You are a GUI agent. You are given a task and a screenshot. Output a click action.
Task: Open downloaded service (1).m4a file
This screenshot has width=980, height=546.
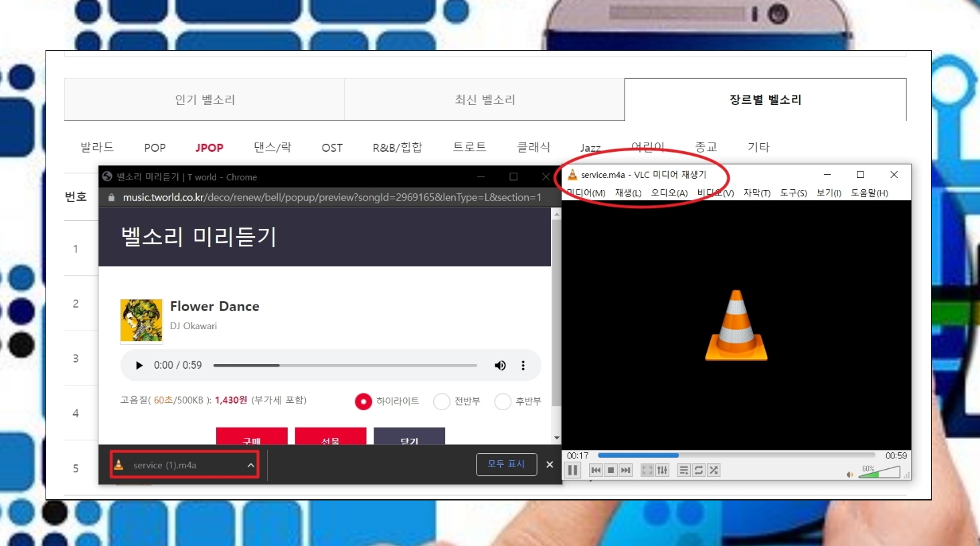point(165,465)
